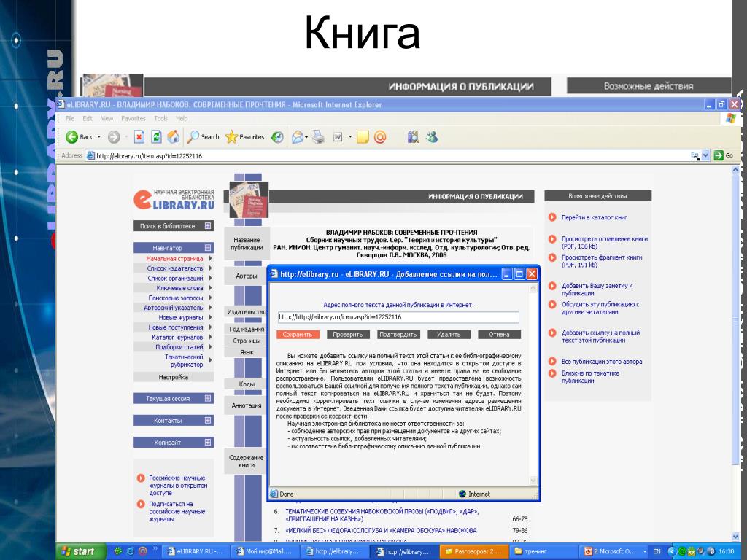Open the Mail envelope icon
Screen dimensions: 747x560
click(298, 137)
